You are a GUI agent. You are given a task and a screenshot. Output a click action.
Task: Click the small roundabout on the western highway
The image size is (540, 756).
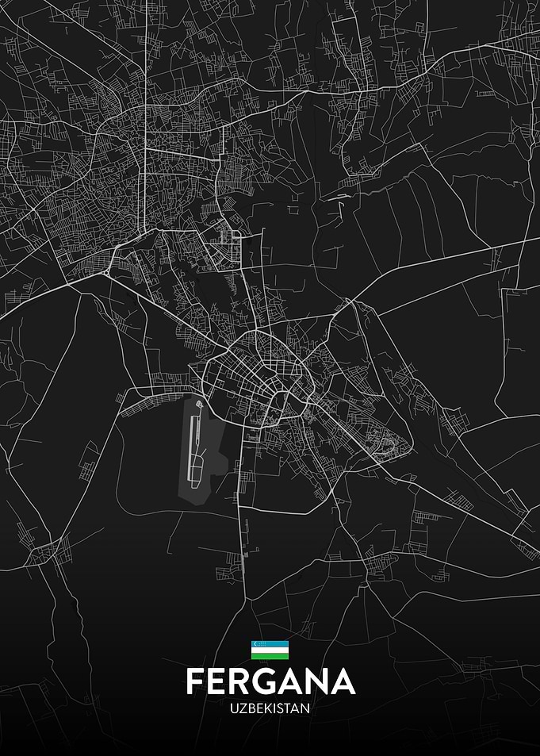coord(105,272)
